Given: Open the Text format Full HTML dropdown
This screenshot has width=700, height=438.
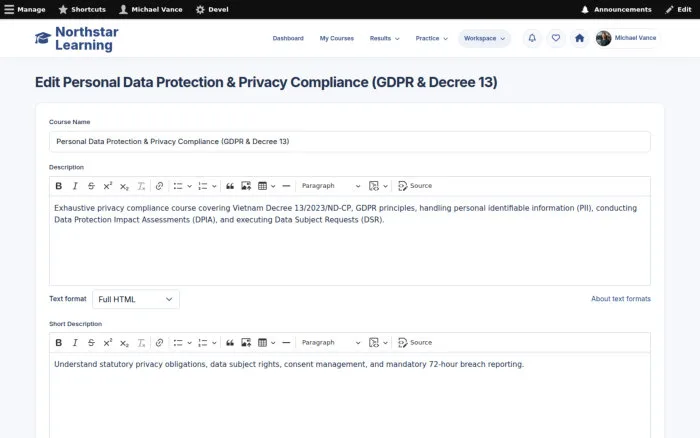Looking at the screenshot, I should pyautogui.click(x=136, y=299).
